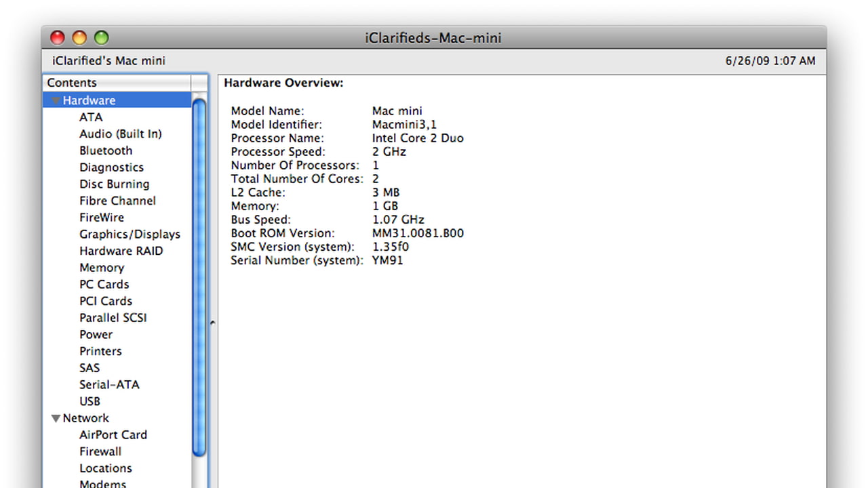Select the FireWire entry
This screenshot has height=488, width=868.
102,218
